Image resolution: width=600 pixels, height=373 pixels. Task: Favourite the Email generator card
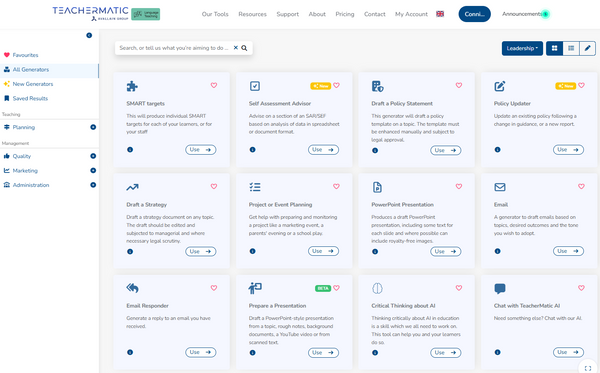581,186
